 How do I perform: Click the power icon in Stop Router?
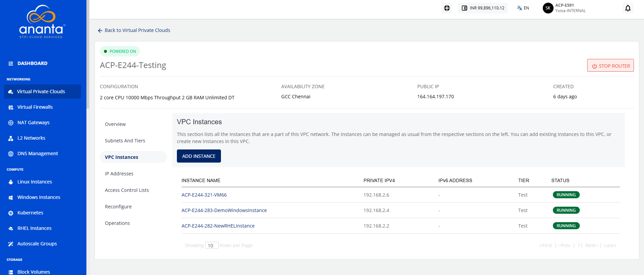(595, 66)
